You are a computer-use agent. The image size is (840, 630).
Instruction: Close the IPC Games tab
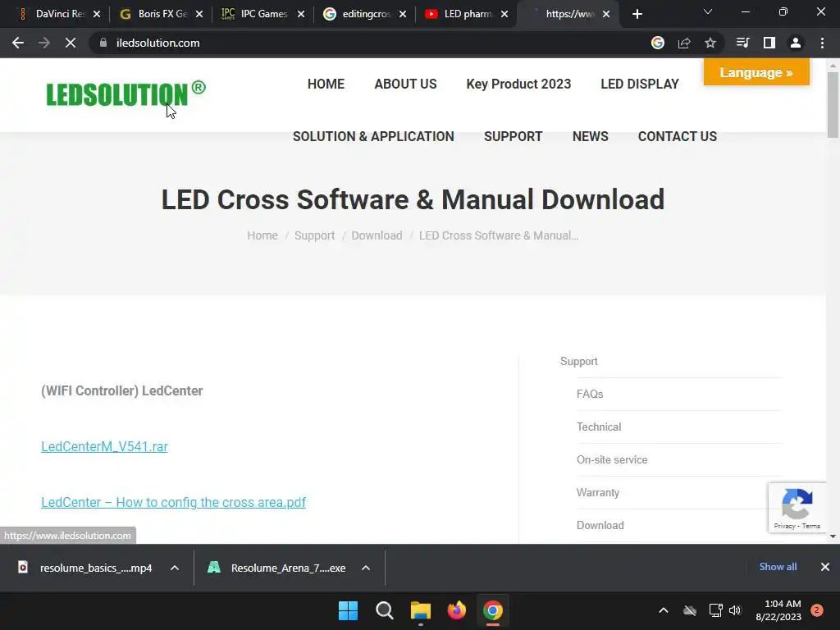pos(300,14)
